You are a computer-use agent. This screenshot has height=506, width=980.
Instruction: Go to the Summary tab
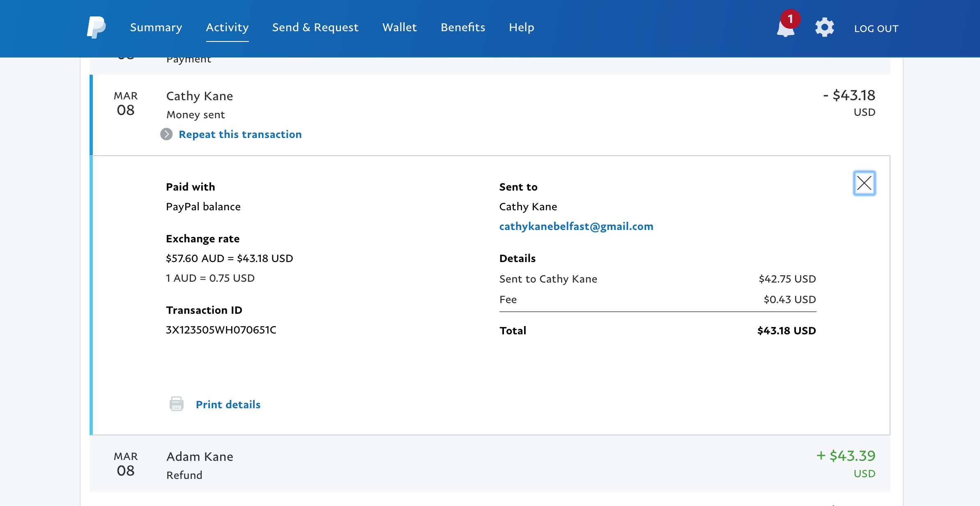156,28
